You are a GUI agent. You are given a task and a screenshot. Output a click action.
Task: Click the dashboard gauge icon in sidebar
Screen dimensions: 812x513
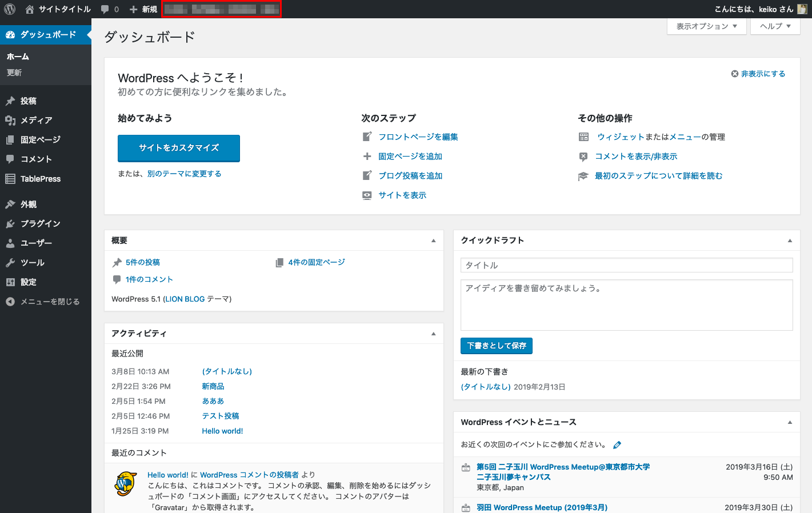pyautogui.click(x=10, y=35)
